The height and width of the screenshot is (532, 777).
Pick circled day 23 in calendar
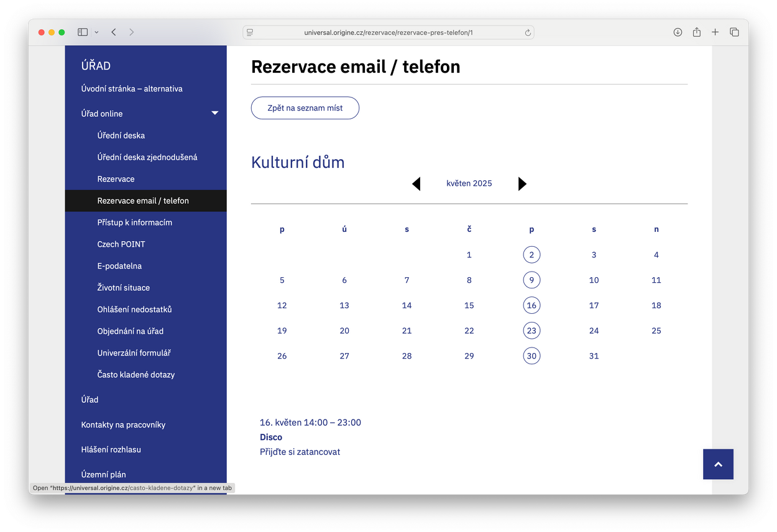click(531, 331)
